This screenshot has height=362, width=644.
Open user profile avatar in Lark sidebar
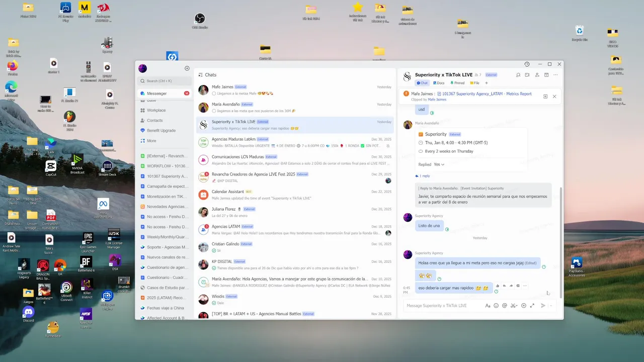point(142,68)
